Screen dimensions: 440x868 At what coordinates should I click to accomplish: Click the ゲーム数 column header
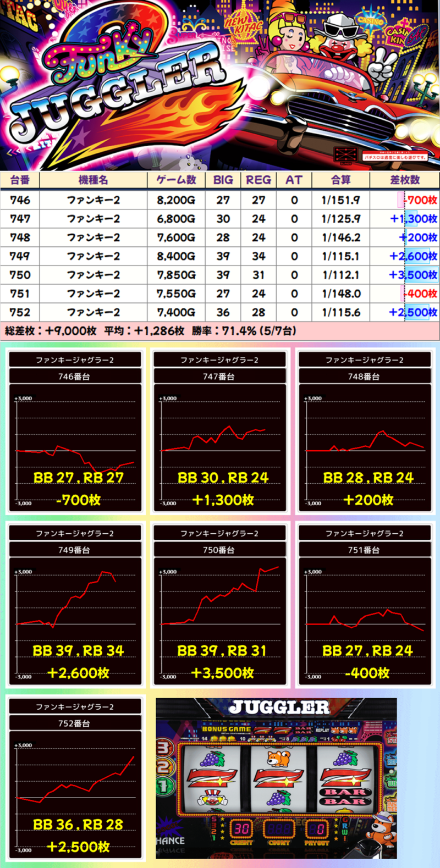(176, 180)
